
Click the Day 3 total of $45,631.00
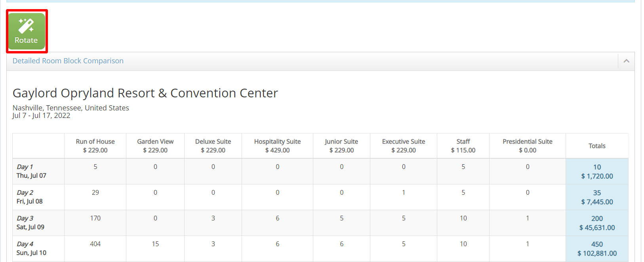[x=597, y=228]
